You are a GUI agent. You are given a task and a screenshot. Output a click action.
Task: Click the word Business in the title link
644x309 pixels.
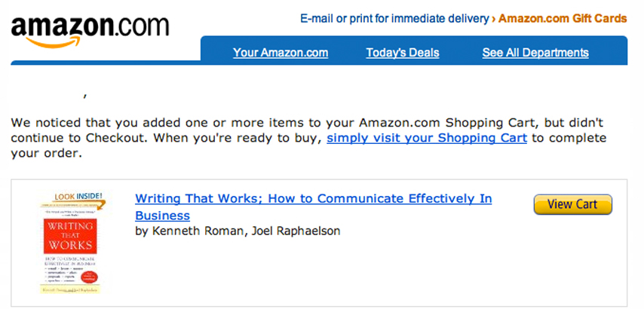(162, 216)
